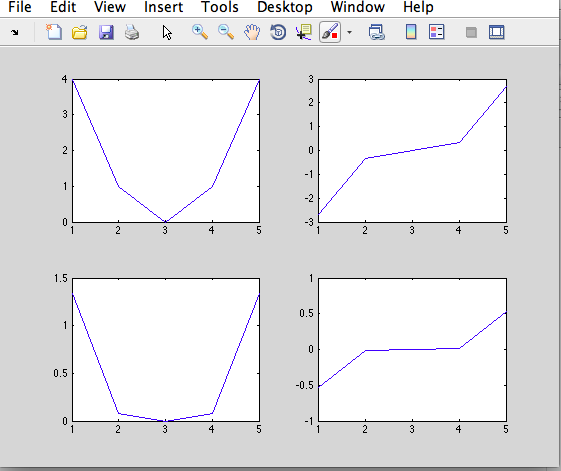Enable the Rotate 3D tool

tap(278, 32)
